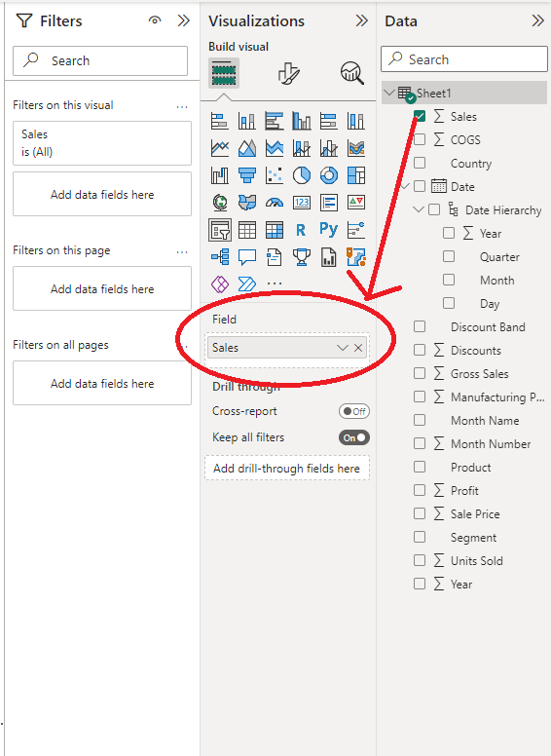Select the Segment field label
551x756 pixels.
pyautogui.click(x=473, y=537)
